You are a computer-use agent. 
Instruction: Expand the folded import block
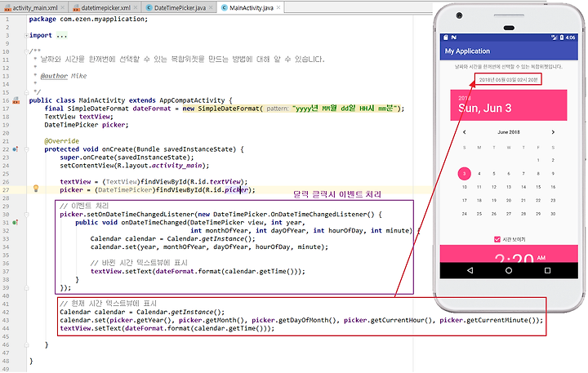pyautogui.click(x=27, y=36)
